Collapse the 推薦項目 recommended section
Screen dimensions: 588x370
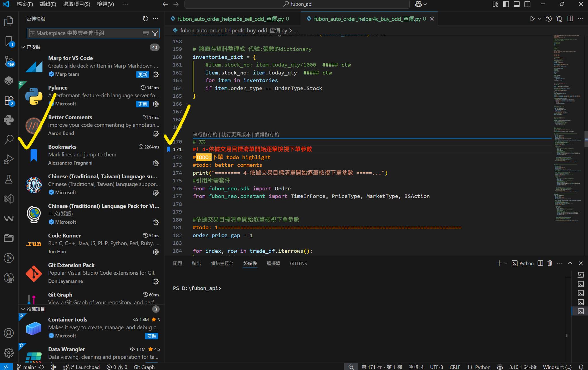tap(23, 309)
